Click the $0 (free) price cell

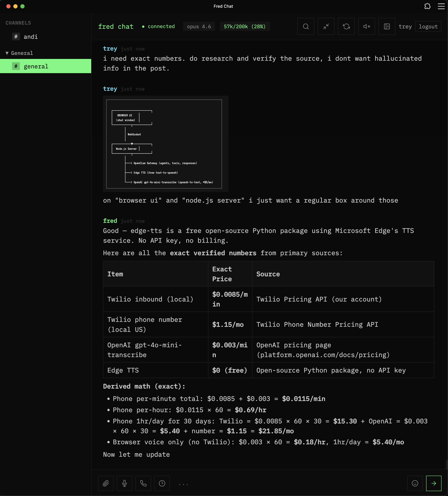230,370
